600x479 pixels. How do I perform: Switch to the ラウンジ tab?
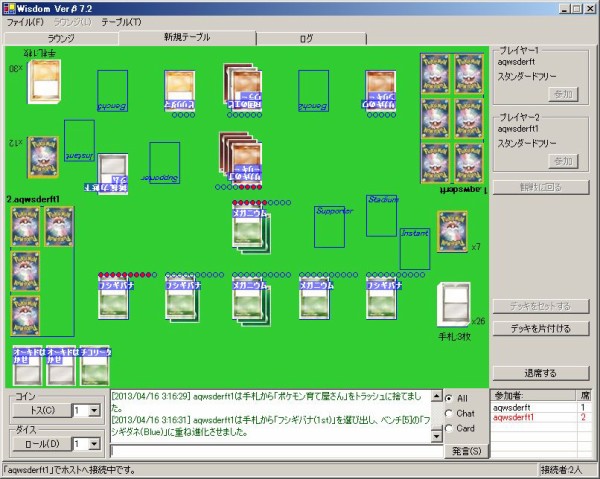[60, 38]
